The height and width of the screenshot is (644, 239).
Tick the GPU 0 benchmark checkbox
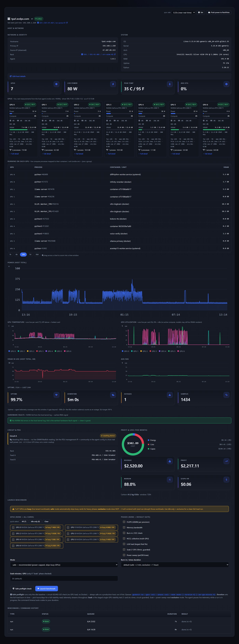point(13,528)
